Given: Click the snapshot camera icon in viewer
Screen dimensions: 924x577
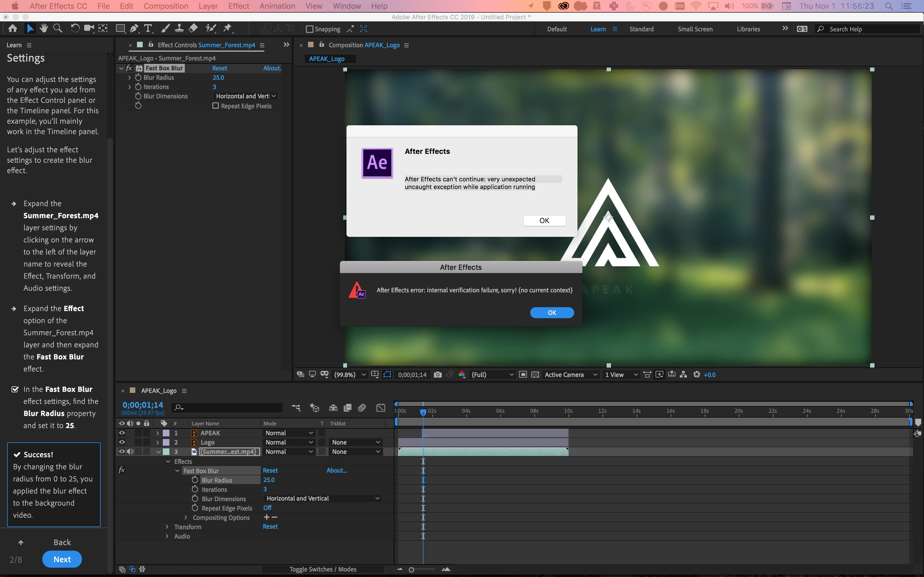Looking at the screenshot, I should click(x=438, y=375).
